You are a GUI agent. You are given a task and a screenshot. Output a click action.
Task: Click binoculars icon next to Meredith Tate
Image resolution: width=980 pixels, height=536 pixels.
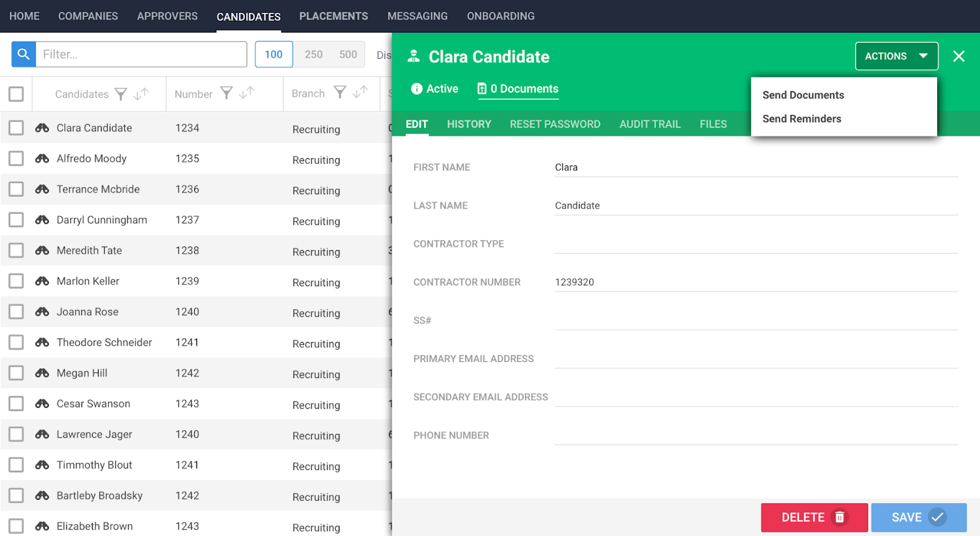point(42,251)
